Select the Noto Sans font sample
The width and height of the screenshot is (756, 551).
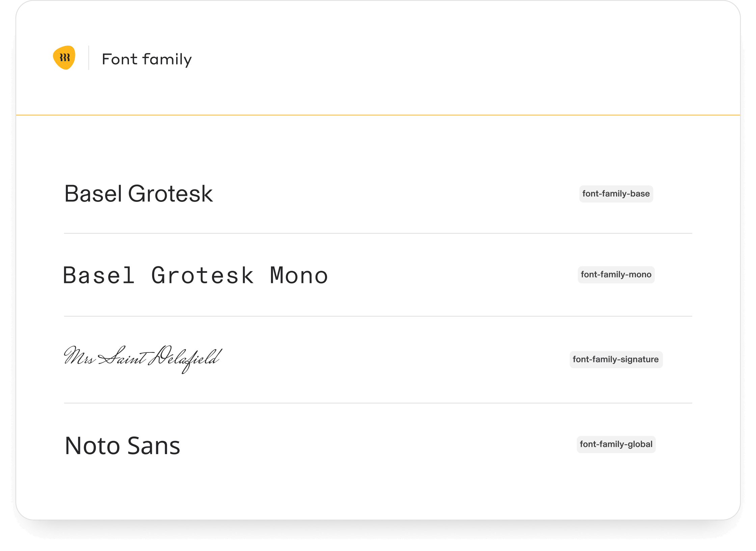click(x=123, y=446)
